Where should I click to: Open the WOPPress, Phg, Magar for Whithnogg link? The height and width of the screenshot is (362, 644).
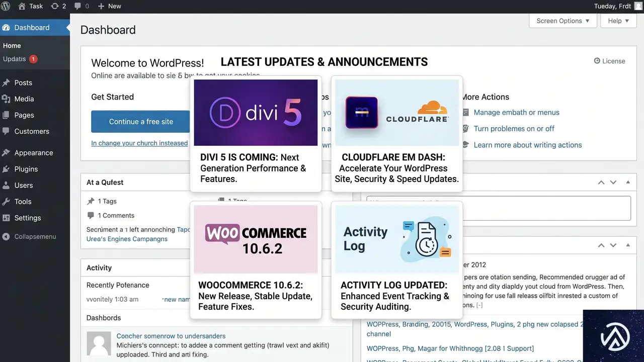click(450, 348)
